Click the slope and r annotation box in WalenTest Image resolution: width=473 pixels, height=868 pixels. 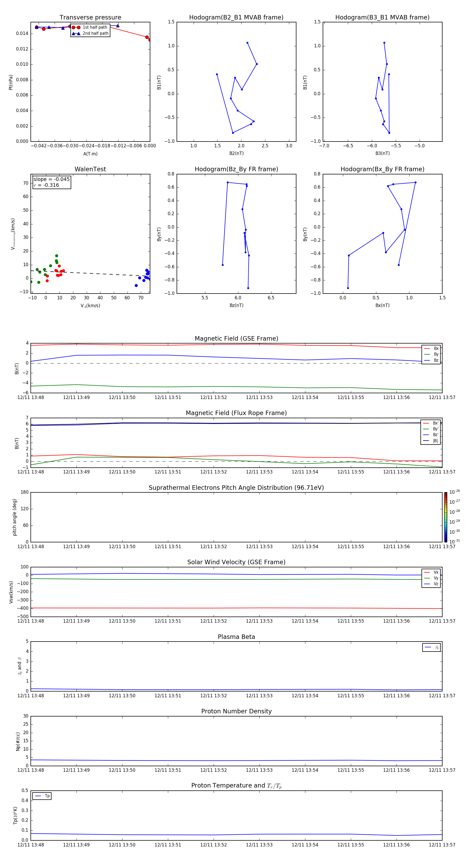pyautogui.click(x=52, y=182)
